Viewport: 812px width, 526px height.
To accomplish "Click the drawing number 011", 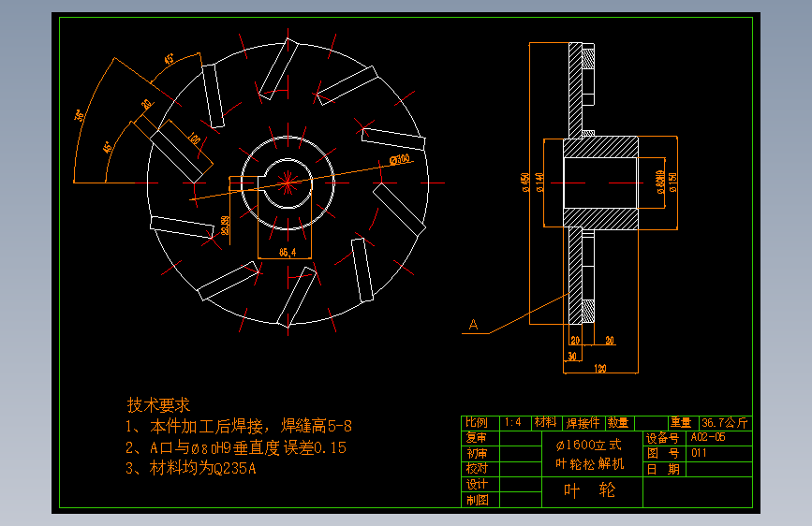I will 699,453.
